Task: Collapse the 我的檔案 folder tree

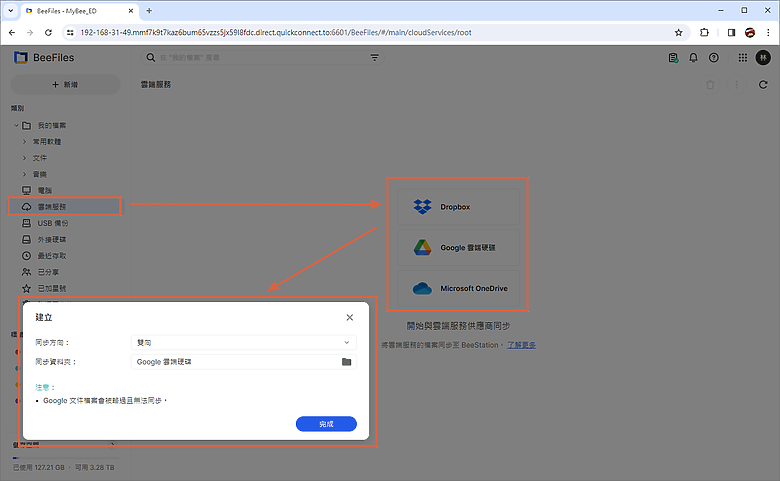Action: click(16, 125)
